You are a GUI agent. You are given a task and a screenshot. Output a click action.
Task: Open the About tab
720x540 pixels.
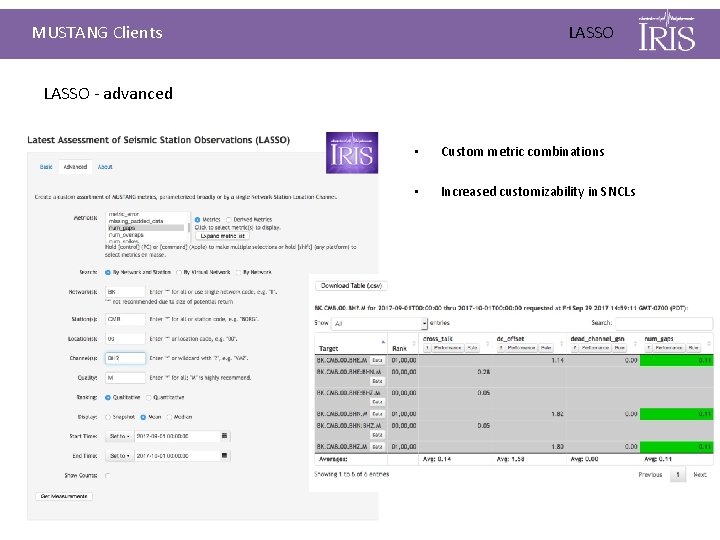point(105,167)
